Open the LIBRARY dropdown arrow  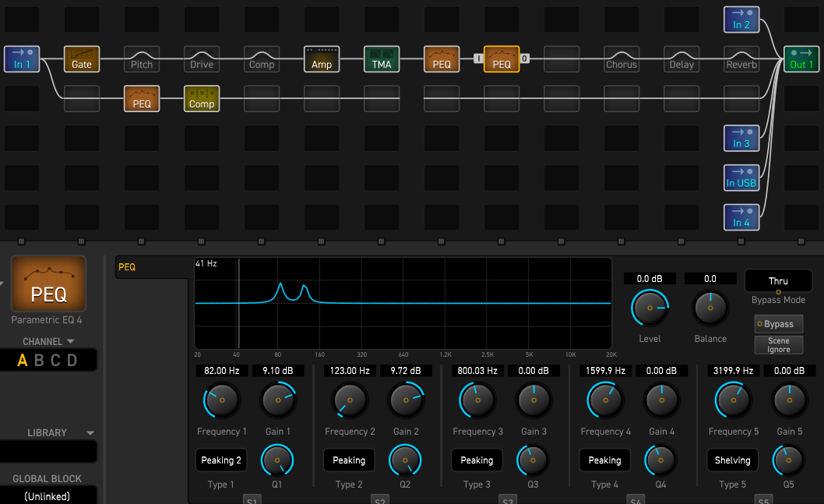[x=90, y=433]
